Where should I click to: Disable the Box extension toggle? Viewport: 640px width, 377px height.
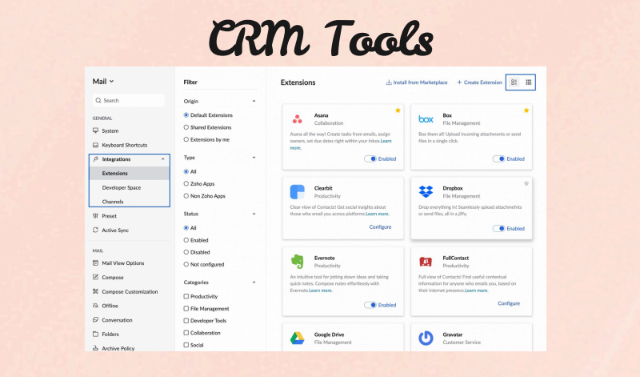[x=499, y=159]
